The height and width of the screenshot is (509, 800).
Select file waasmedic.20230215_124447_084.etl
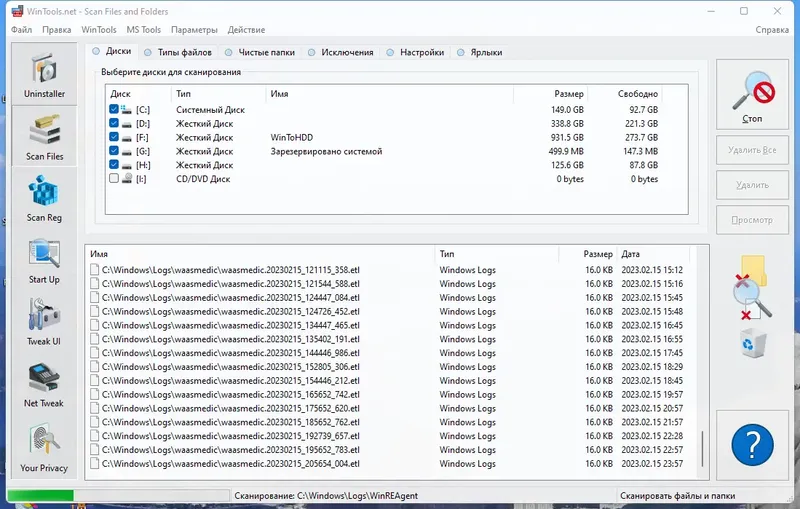tap(231, 297)
